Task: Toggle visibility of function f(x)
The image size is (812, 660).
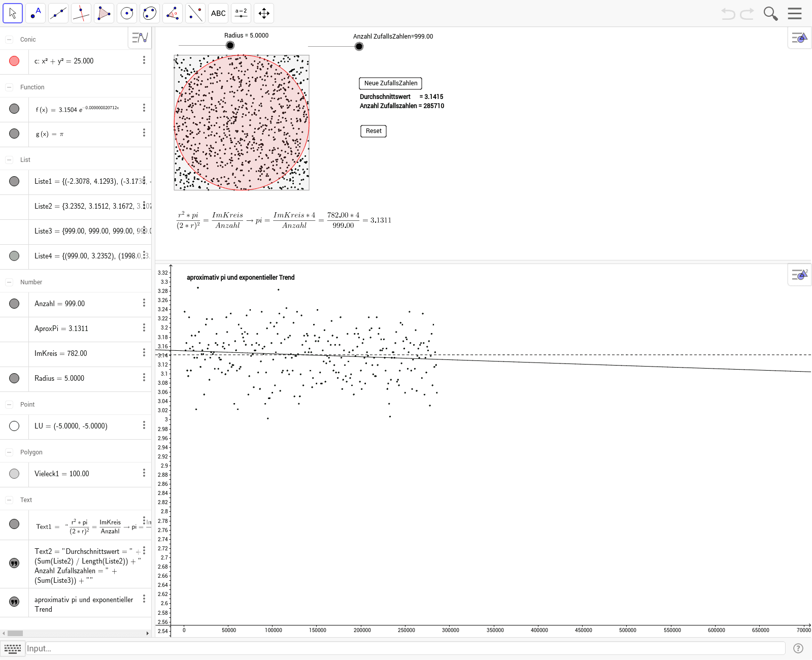Action: tap(14, 109)
